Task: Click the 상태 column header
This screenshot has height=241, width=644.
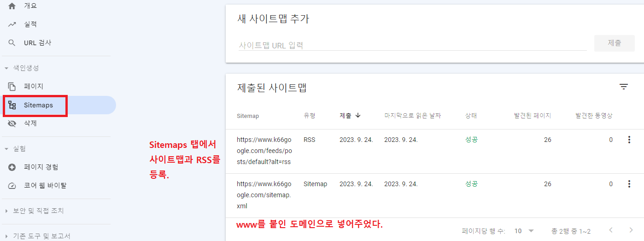Action: pyautogui.click(x=471, y=116)
